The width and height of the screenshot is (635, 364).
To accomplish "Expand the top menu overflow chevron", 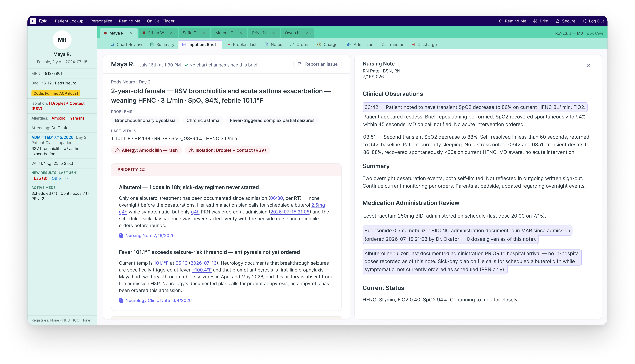I will pyautogui.click(x=182, y=21).
